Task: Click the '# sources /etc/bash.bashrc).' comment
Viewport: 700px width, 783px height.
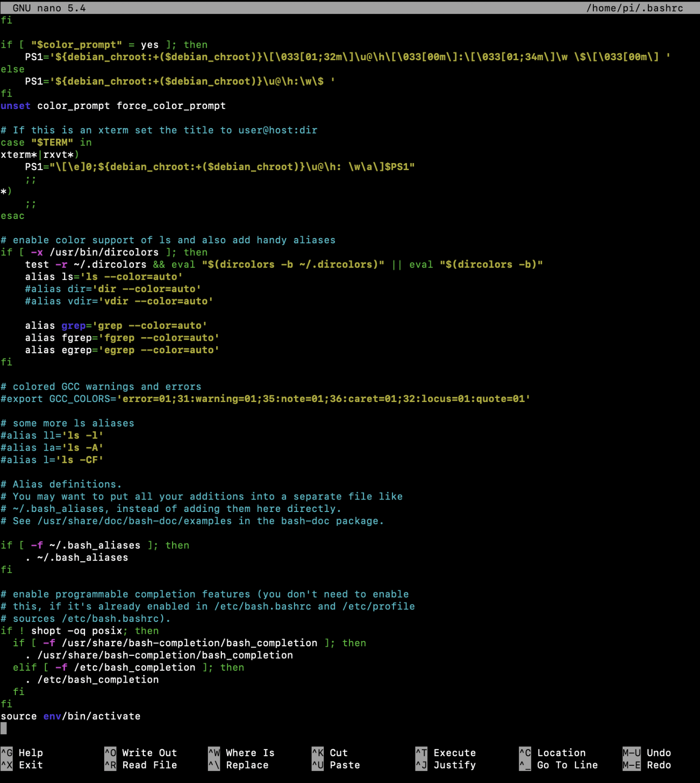Action: point(86,618)
